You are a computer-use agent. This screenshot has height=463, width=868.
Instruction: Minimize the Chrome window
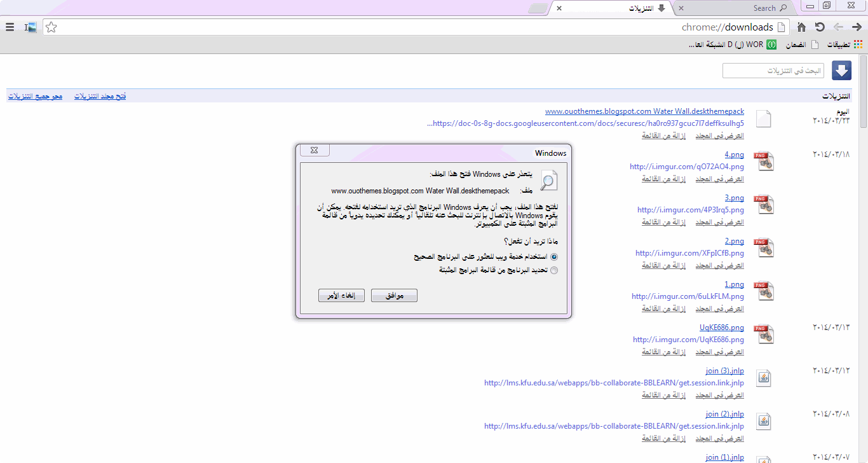810,6
